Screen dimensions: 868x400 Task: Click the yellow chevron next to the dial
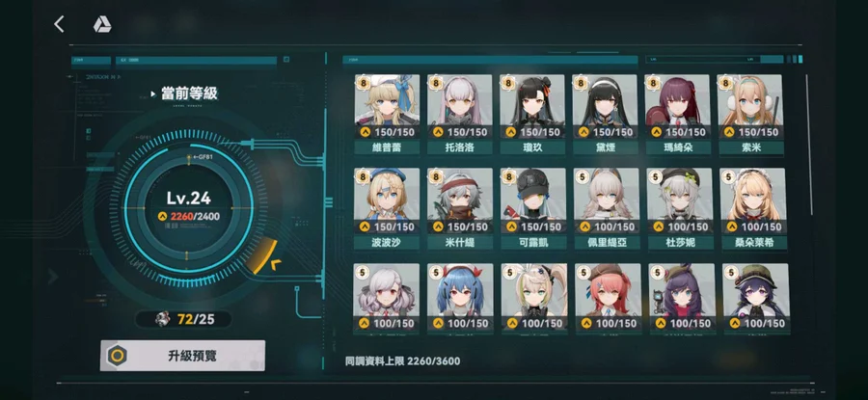[x=275, y=264]
